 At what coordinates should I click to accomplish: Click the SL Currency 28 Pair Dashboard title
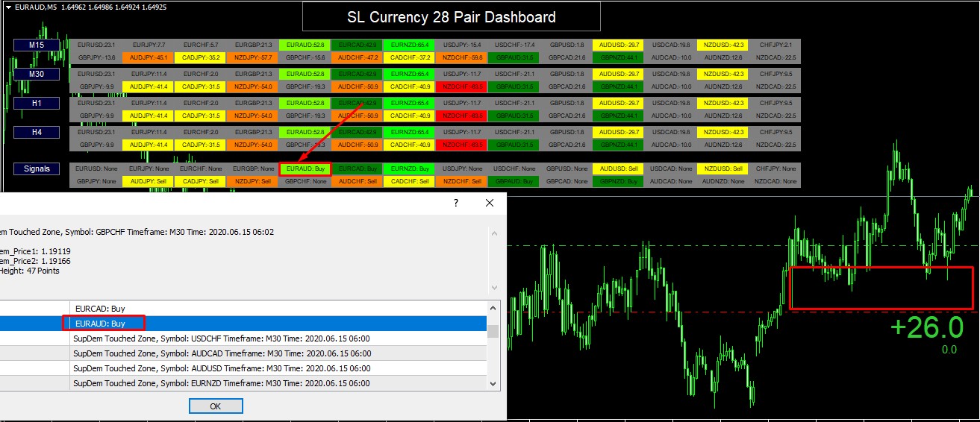(x=452, y=16)
